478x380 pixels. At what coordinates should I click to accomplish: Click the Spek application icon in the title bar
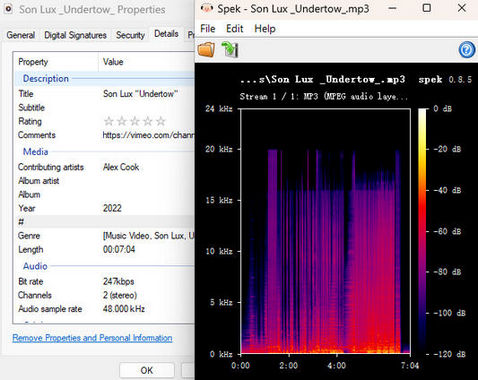(x=207, y=8)
